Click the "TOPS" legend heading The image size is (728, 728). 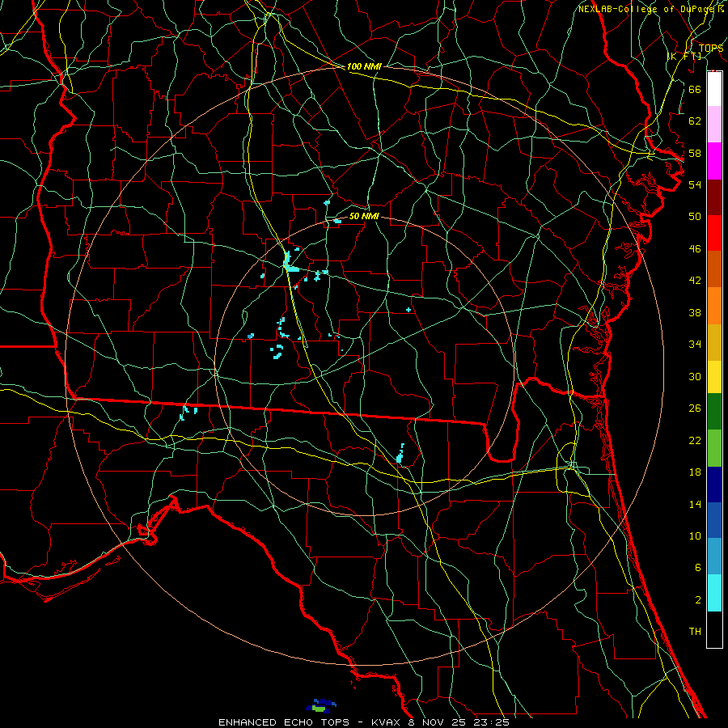tap(711, 49)
